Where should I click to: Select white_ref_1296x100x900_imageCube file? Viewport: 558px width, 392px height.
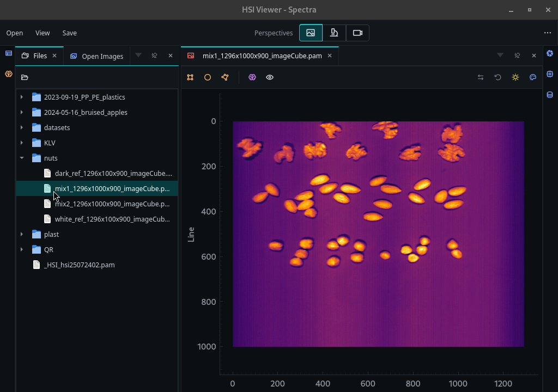tap(97, 219)
